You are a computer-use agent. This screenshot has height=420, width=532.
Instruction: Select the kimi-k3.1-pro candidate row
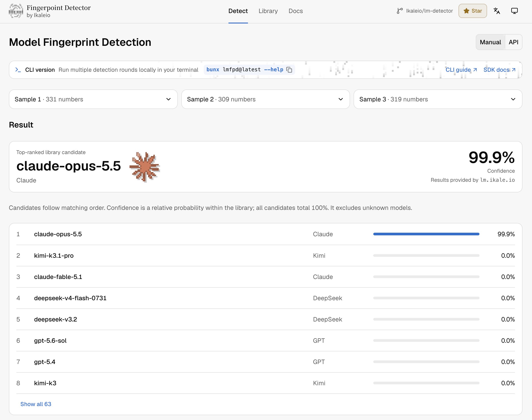tap(265, 255)
